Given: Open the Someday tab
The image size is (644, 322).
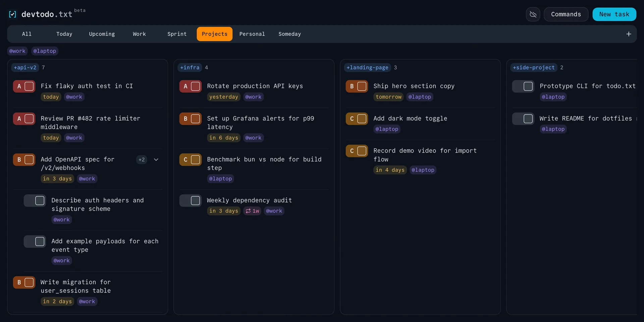Looking at the screenshot, I should (290, 34).
